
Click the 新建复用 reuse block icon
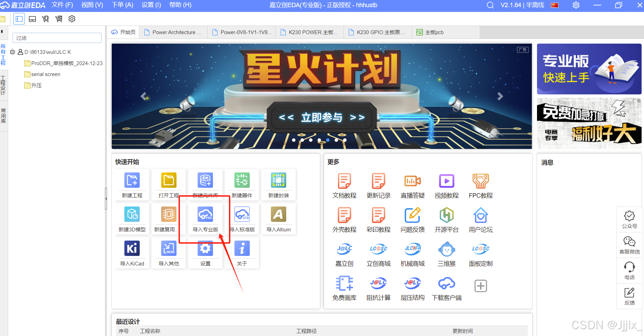(169, 214)
